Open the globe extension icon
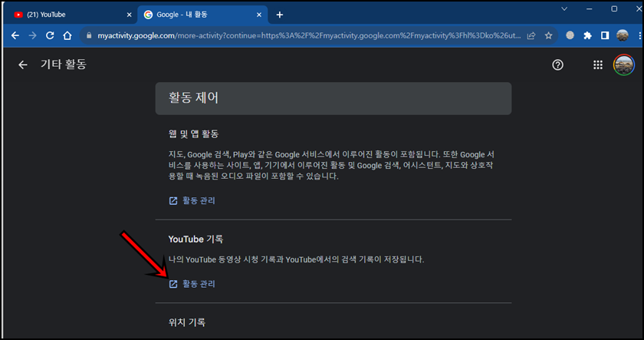The image size is (644, 340). (570, 36)
